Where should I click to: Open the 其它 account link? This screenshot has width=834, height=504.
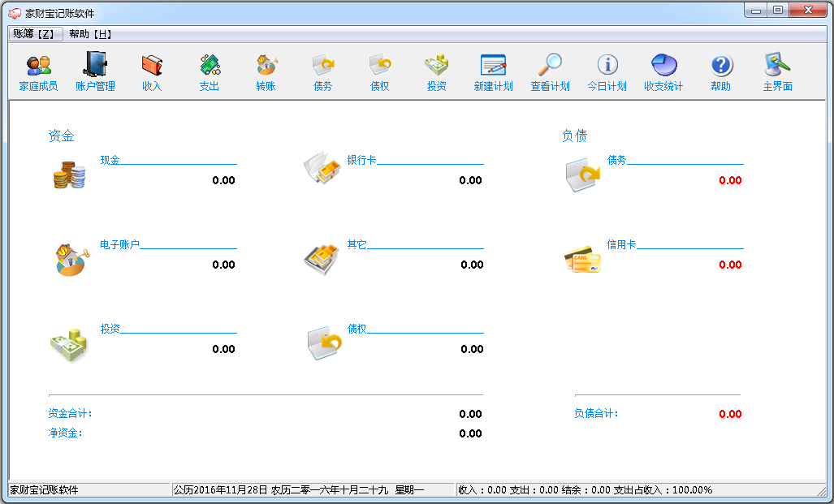pyautogui.click(x=357, y=244)
